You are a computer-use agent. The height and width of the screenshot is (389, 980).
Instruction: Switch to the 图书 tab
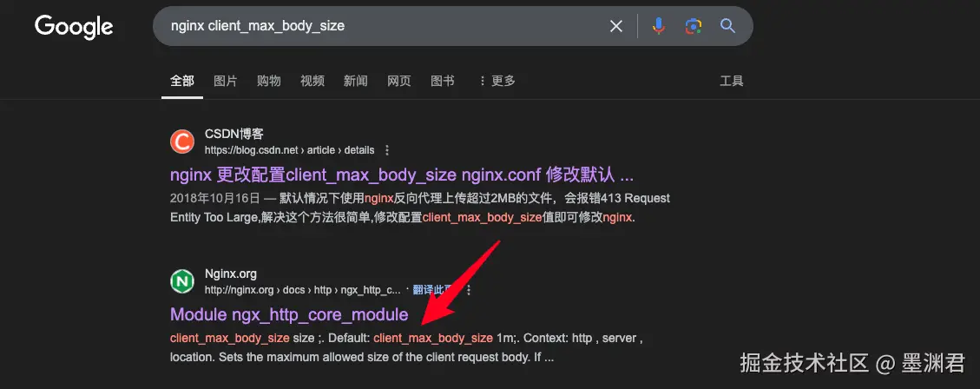click(443, 81)
